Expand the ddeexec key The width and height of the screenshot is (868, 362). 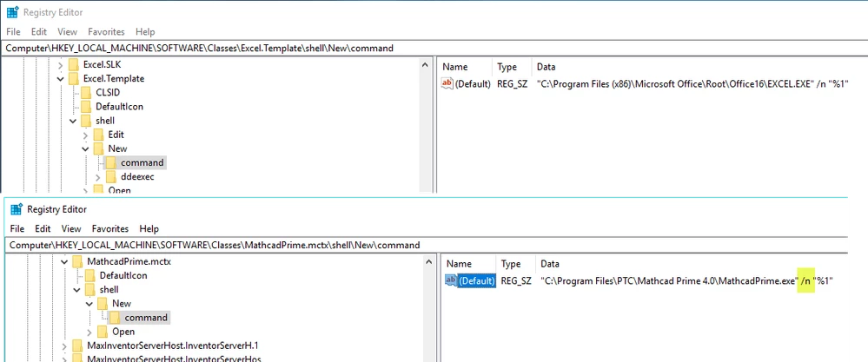point(97,177)
